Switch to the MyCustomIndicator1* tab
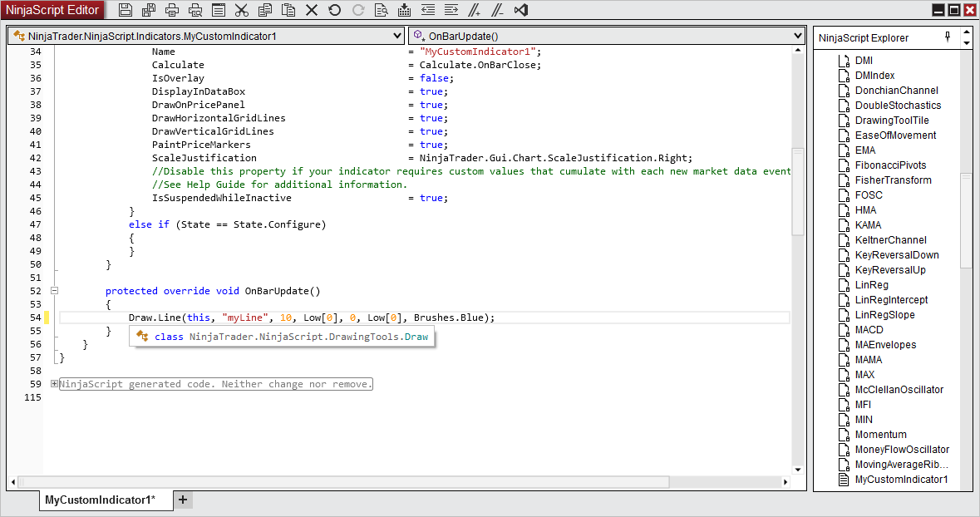Screen dimensions: 980x517 pos(100,500)
